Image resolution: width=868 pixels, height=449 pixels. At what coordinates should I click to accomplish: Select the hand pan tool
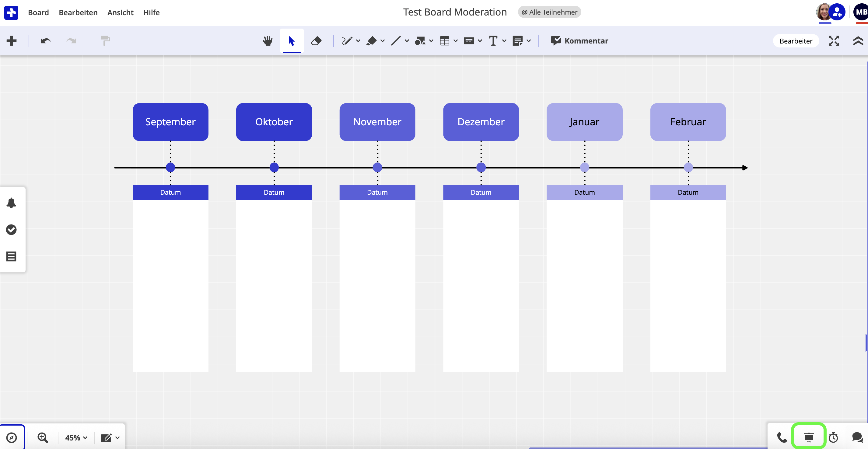pos(267,41)
